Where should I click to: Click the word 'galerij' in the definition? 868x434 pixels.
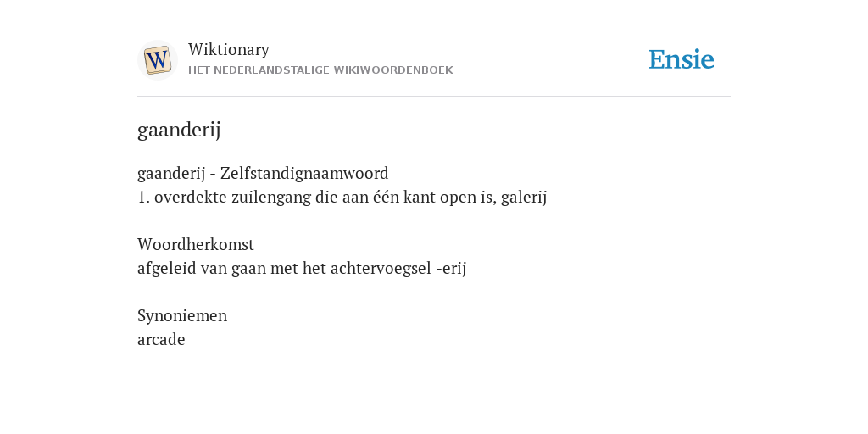[x=524, y=197]
